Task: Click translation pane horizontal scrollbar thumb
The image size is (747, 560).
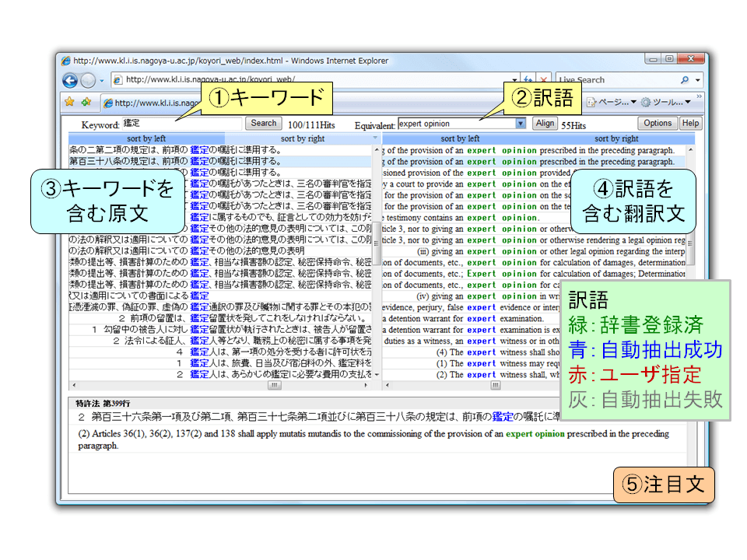Action: [496, 385]
